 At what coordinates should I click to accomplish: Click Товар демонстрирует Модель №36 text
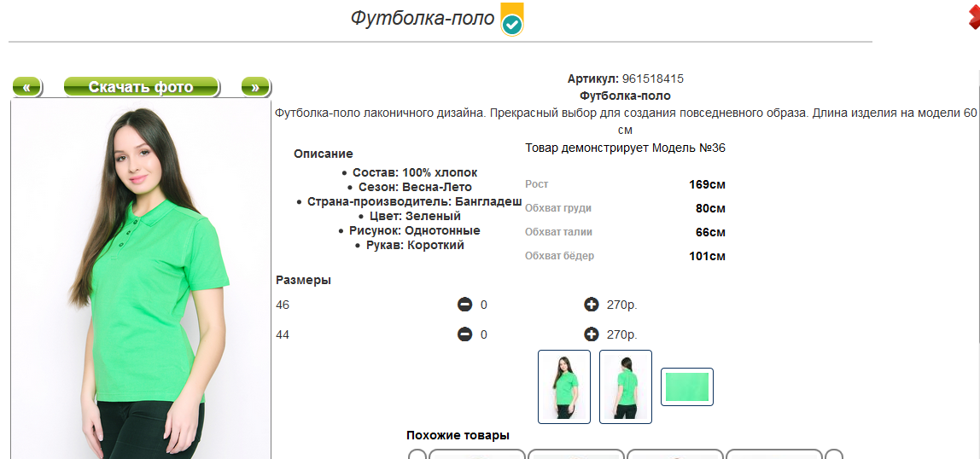[625, 148]
